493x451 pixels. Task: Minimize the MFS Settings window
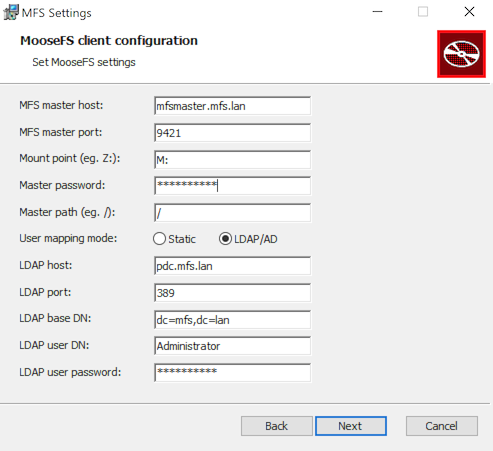377,12
